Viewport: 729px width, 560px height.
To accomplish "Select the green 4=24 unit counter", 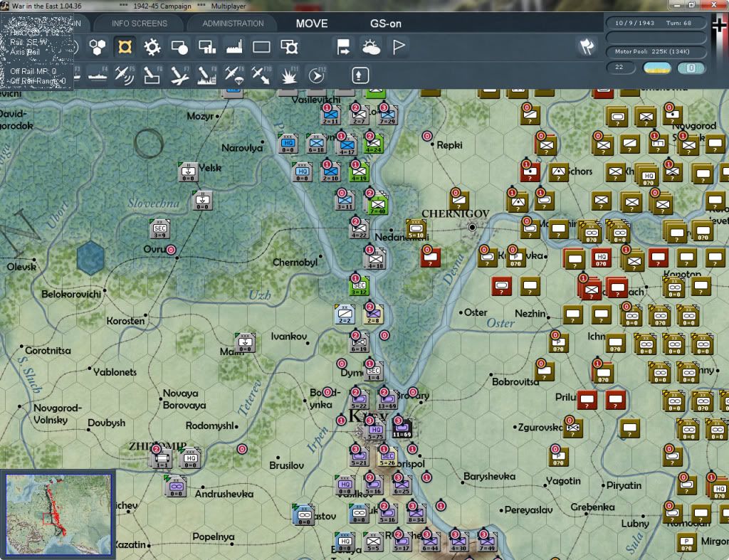I will coord(373,144).
